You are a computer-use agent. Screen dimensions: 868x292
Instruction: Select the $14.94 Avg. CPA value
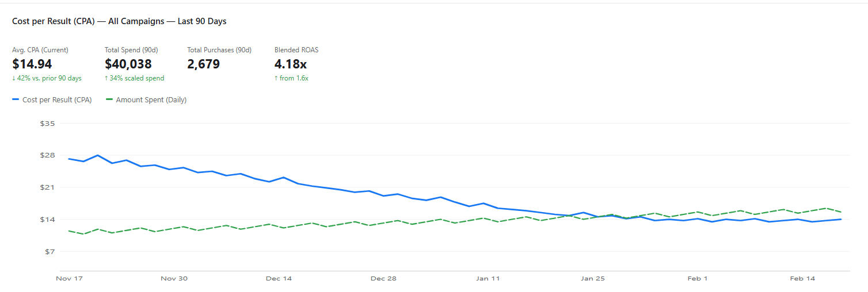pyautogui.click(x=32, y=64)
